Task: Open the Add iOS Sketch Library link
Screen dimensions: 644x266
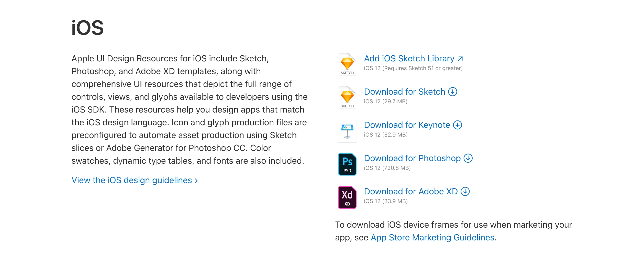Action: [409, 59]
